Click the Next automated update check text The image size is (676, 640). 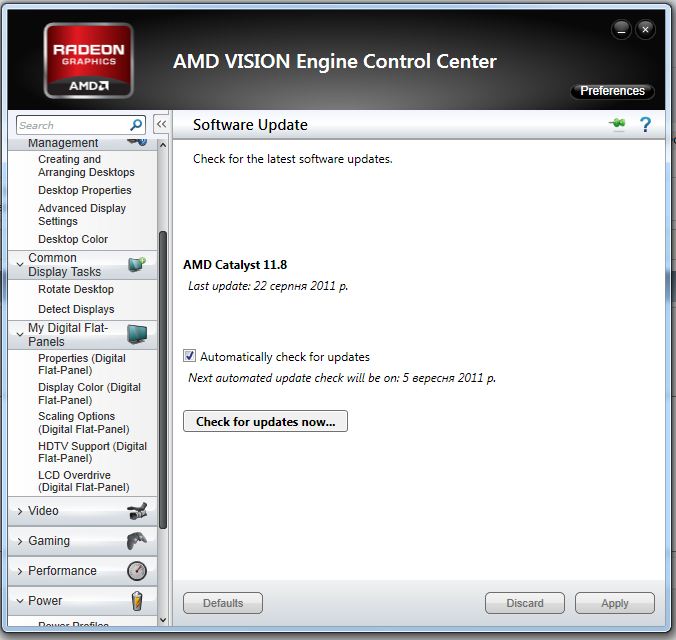point(342,378)
